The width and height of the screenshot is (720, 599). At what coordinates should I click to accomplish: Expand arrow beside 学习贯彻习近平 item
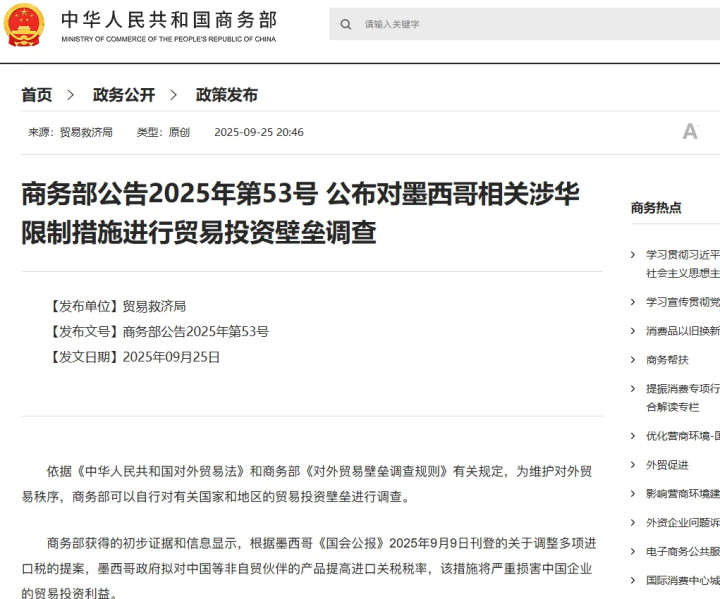[x=634, y=255]
